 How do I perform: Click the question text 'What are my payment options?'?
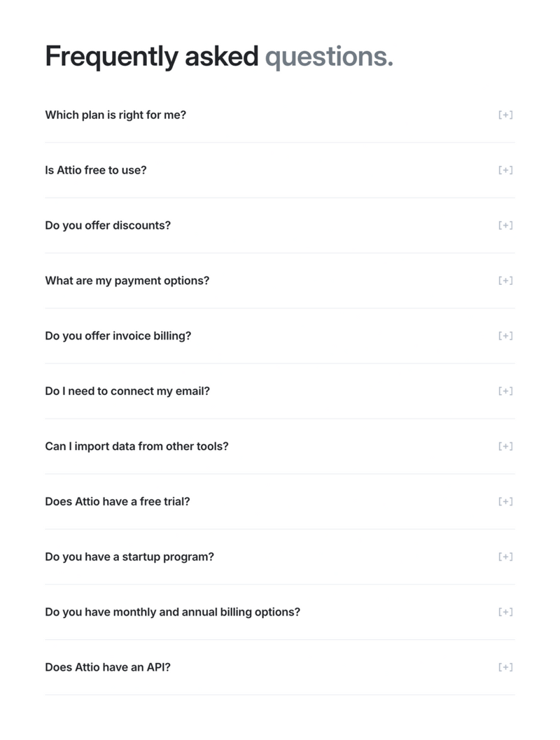[127, 281]
